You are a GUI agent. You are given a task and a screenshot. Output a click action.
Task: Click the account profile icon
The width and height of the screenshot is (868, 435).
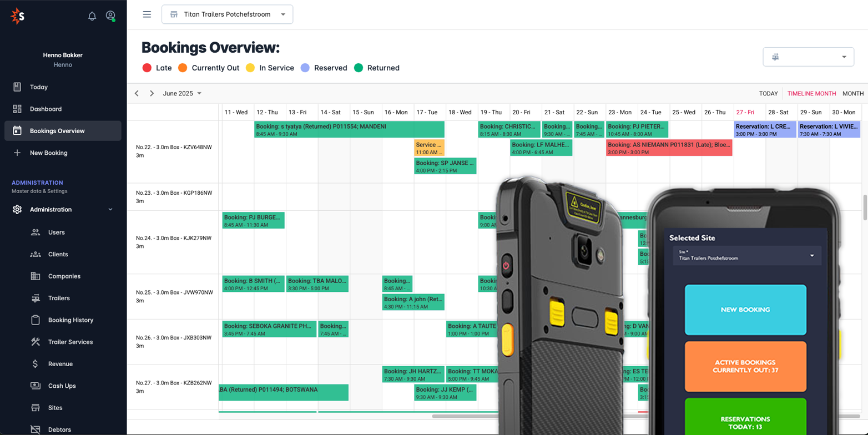pos(110,16)
